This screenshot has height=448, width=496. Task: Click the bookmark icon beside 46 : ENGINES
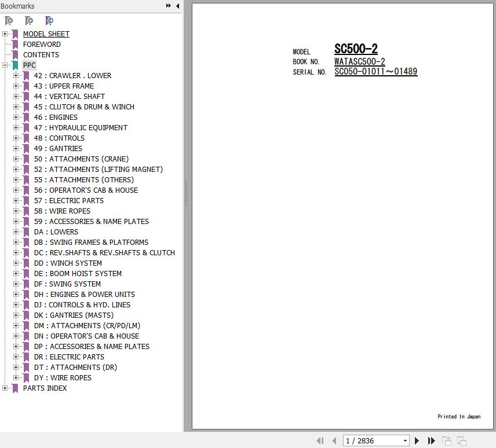click(26, 117)
